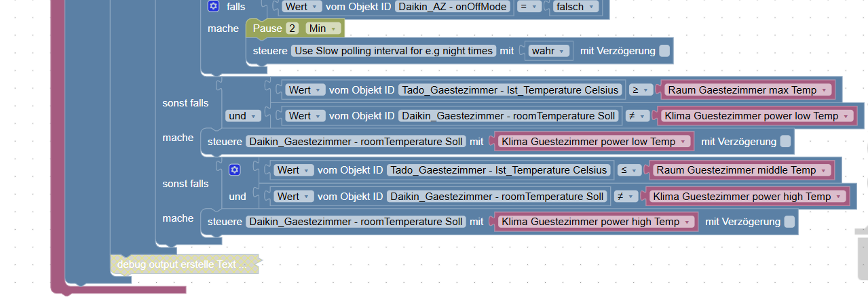
Task: Select Daikin_Gaestezimmer Soll object ID in ≠ low Temp row
Action: point(508,116)
